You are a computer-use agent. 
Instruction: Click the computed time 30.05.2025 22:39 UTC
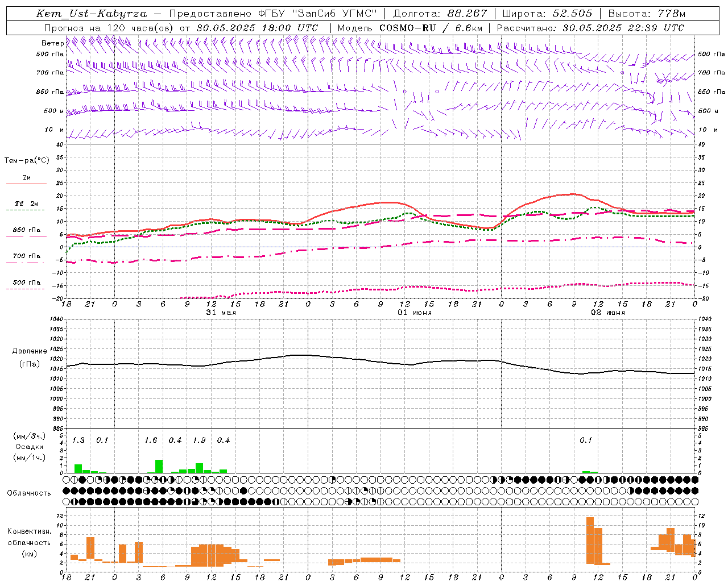pyautogui.click(x=623, y=28)
